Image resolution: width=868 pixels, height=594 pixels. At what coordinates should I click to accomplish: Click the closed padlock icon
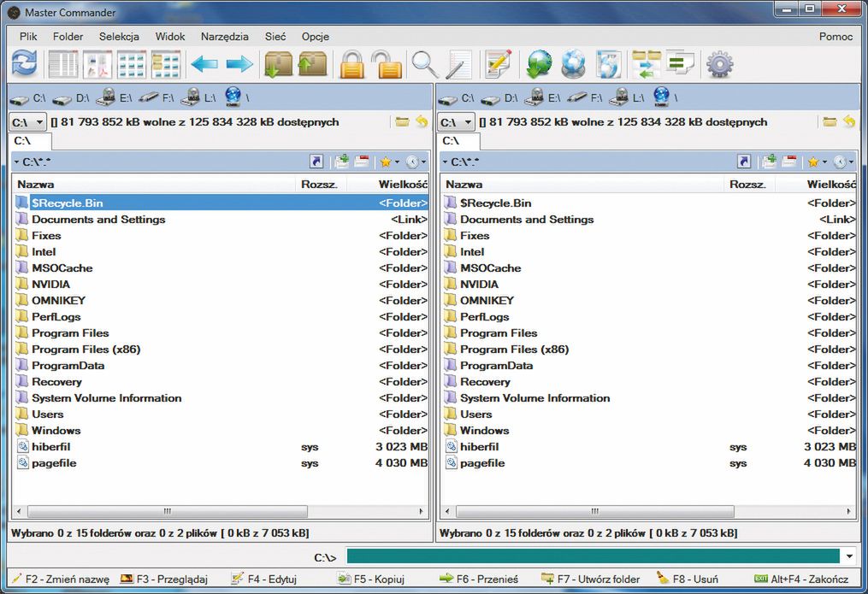click(x=351, y=64)
